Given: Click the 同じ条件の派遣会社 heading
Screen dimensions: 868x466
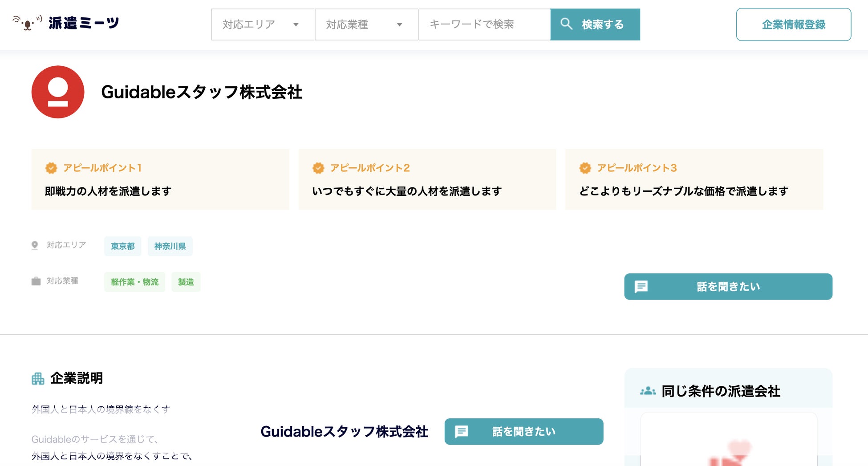Looking at the screenshot, I should coord(721,391).
